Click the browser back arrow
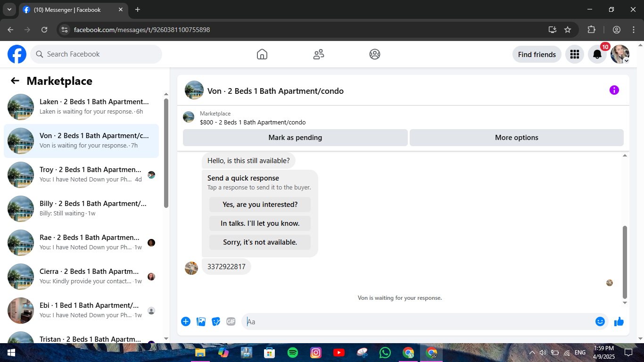Screen dimensions: 644x362 (x=10, y=30)
